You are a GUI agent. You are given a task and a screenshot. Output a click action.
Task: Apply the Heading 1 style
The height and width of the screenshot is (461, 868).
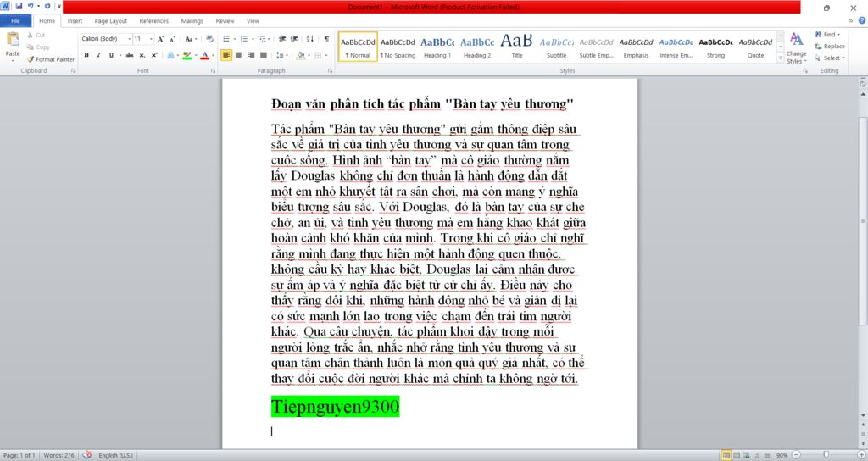click(x=437, y=47)
